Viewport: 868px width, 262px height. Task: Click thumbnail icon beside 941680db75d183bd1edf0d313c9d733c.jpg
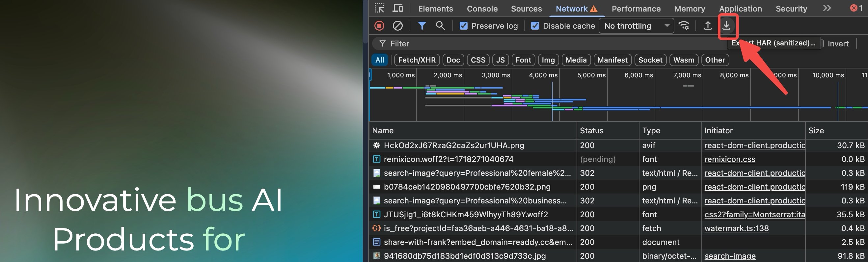click(x=377, y=256)
